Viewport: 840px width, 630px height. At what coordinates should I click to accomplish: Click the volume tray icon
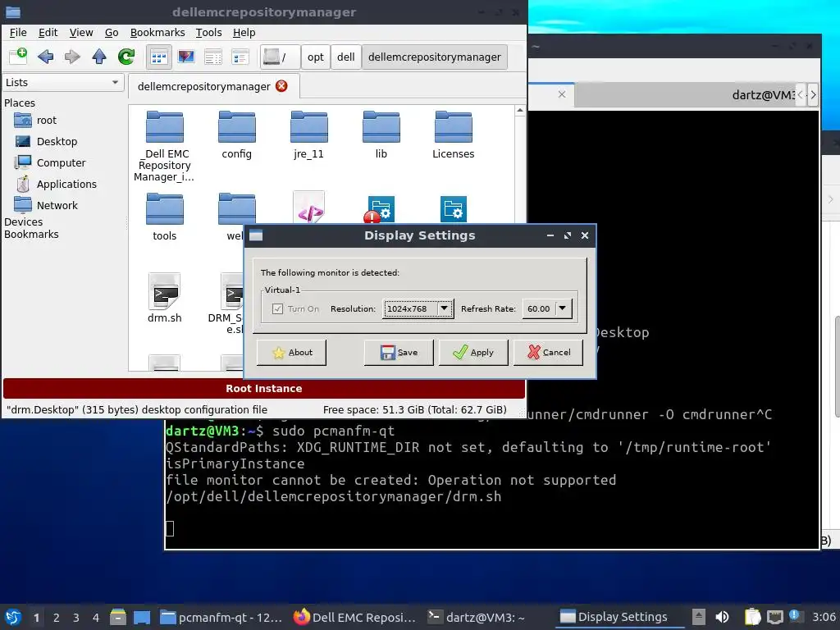[722, 617]
